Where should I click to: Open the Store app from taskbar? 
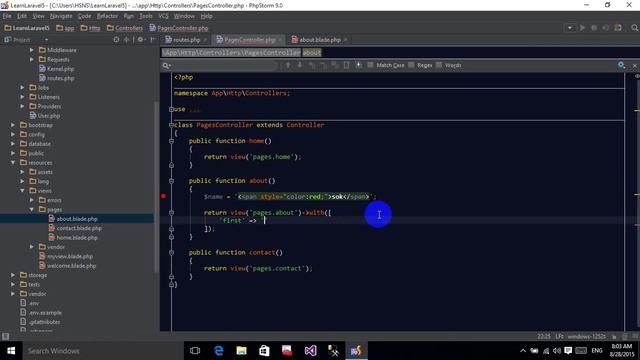[x=264, y=351]
